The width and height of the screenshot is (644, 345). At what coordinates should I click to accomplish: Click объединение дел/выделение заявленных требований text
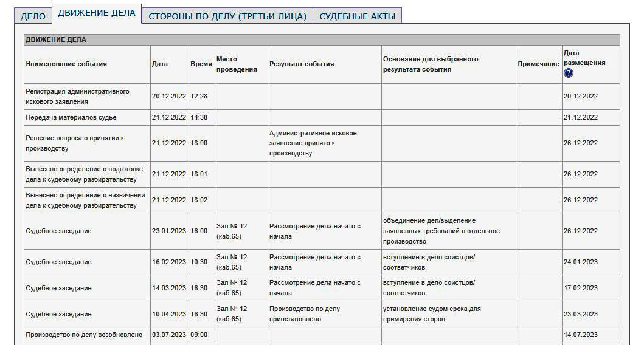click(x=441, y=231)
